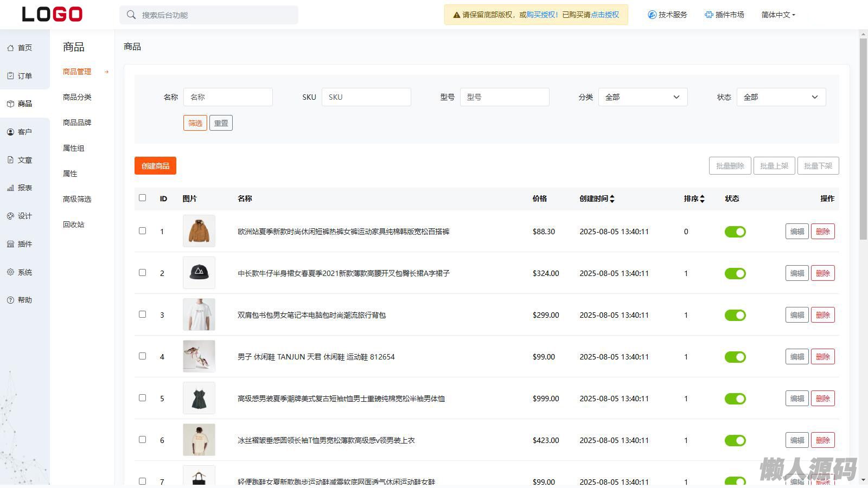Image resolution: width=868 pixels, height=488 pixels.
Task: Click the customer profile icon
Action: (x=10, y=132)
